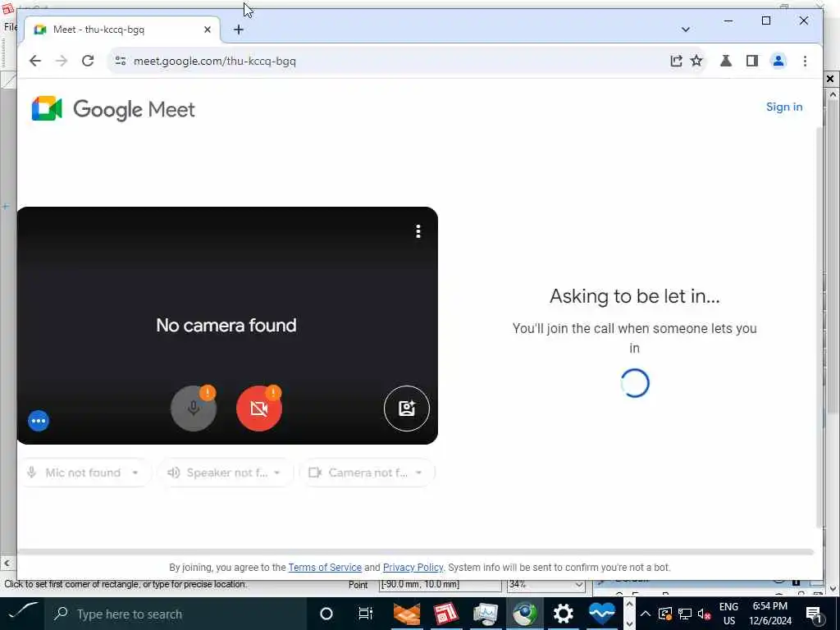The height and width of the screenshot is (630, 840).
Task: Click the browser forward arrow
Action: (62, 61)
